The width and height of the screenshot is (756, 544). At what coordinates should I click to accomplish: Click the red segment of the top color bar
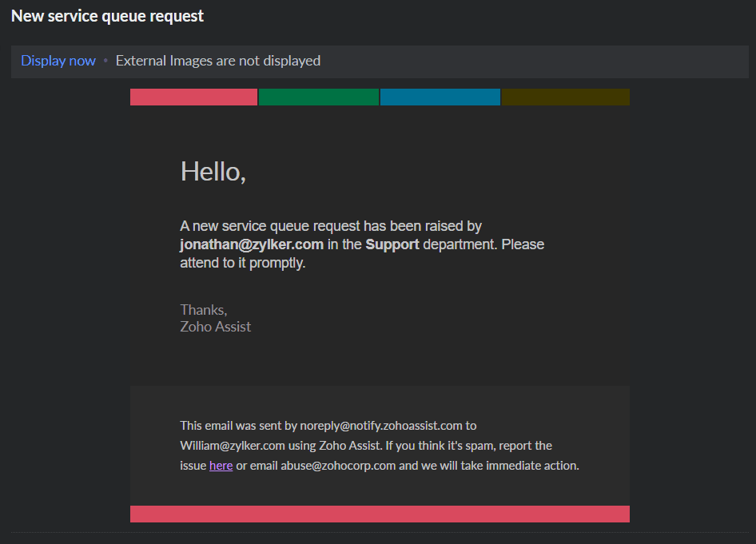[x=193, y=97]
